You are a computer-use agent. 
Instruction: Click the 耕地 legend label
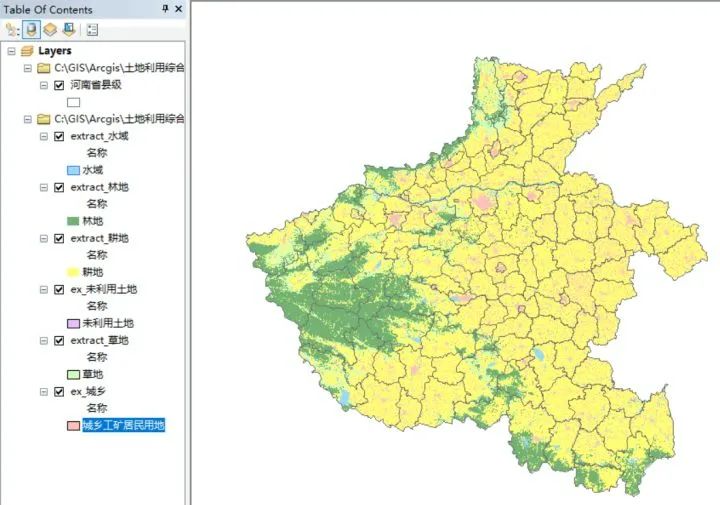[92, 272]
